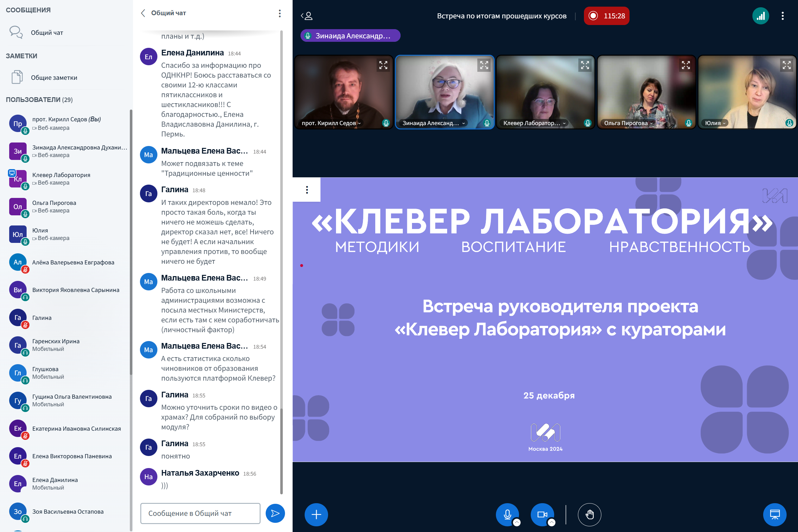The width and height of the screenshot is (798, 532).
Task: Expand Юлия's webcam to fullscreen
Action: click(x=787, y=65)
